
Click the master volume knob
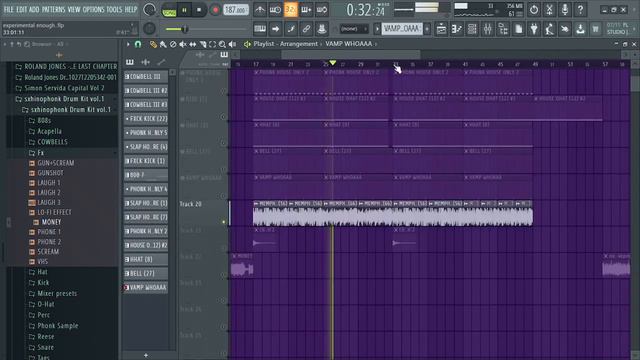coord(149,9)
